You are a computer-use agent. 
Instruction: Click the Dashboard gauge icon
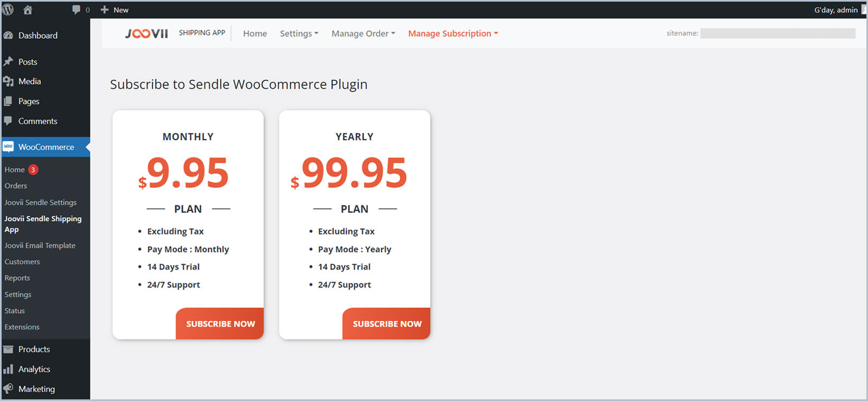point(8,35)
